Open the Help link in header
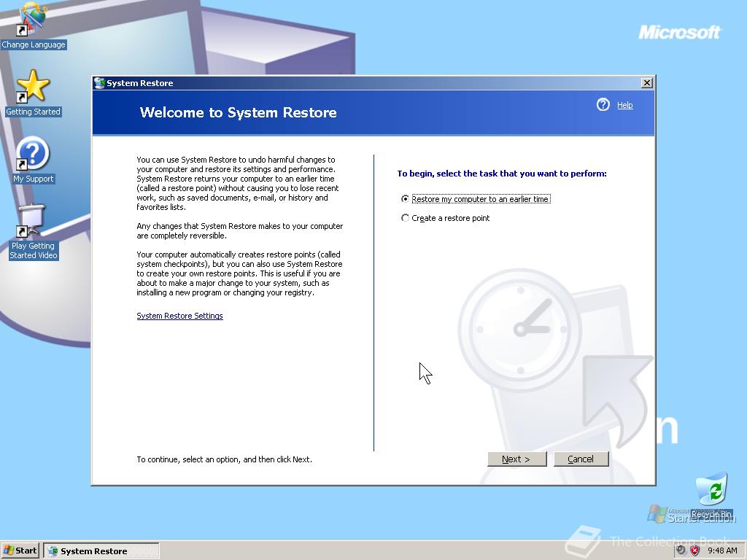 (625, 105)
